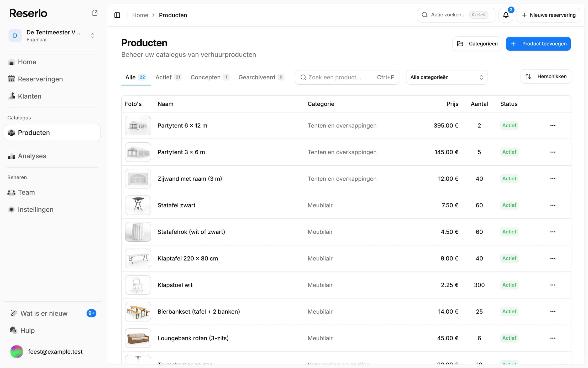Screen dimensions: 588x368
Task: Open actions menu for Klaptafel 220 × 80 cm
Action: (553, 258)
